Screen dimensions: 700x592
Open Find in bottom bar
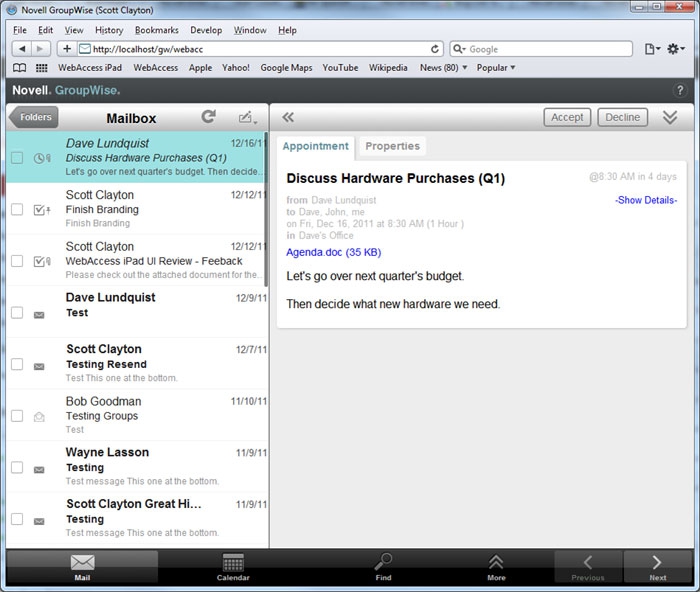pos(383,567)
